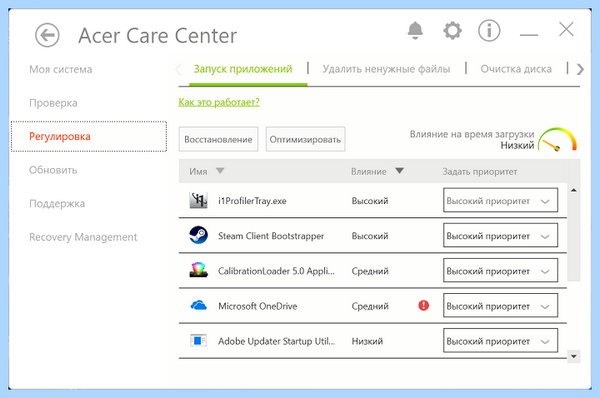
Task: Click scrollbar up arrow in app list
Action: (x=574, y=190)
